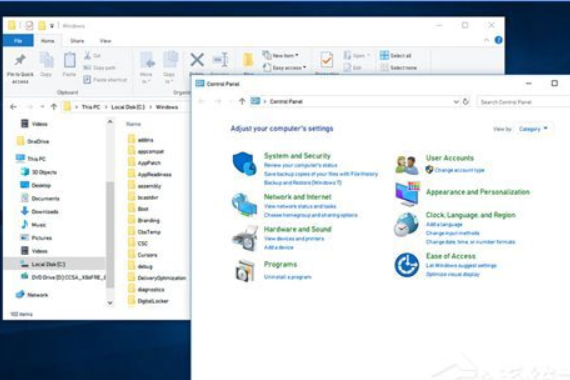
Task: Select Local Disk (C:) in navigation pane
Action: 54,264
